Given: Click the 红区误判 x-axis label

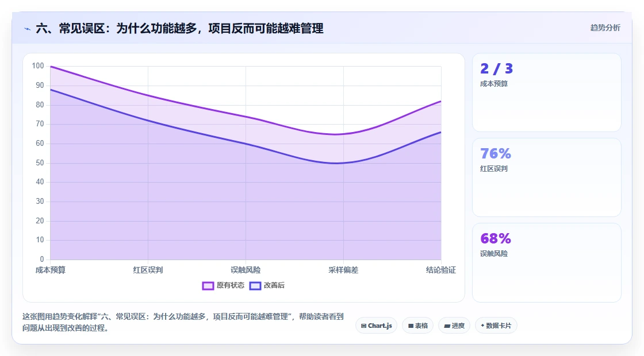Looking at the screenshot, I should point(148,270).
